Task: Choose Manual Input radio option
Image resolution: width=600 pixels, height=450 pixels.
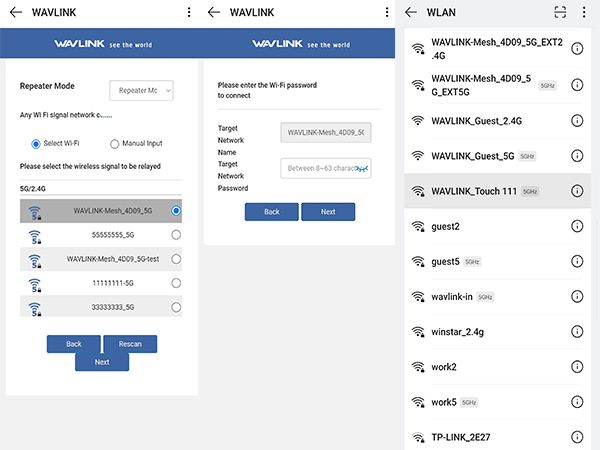Action: pos(114,144)
